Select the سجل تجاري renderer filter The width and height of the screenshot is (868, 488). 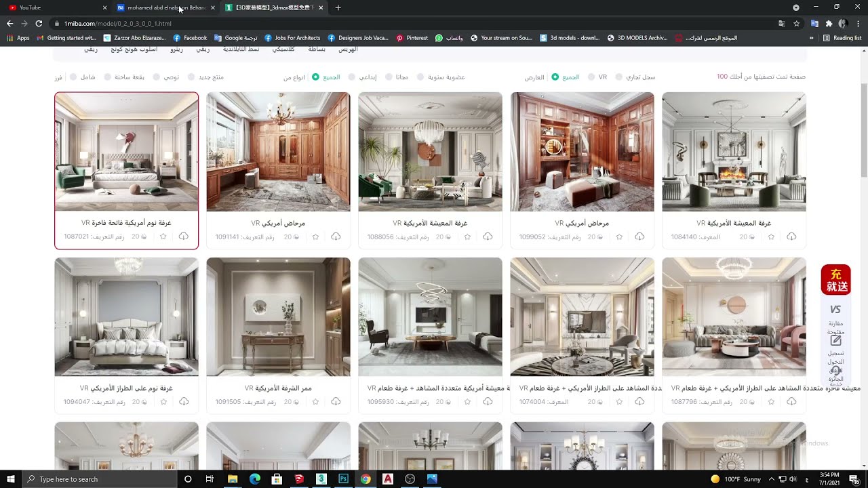[635, 77]
